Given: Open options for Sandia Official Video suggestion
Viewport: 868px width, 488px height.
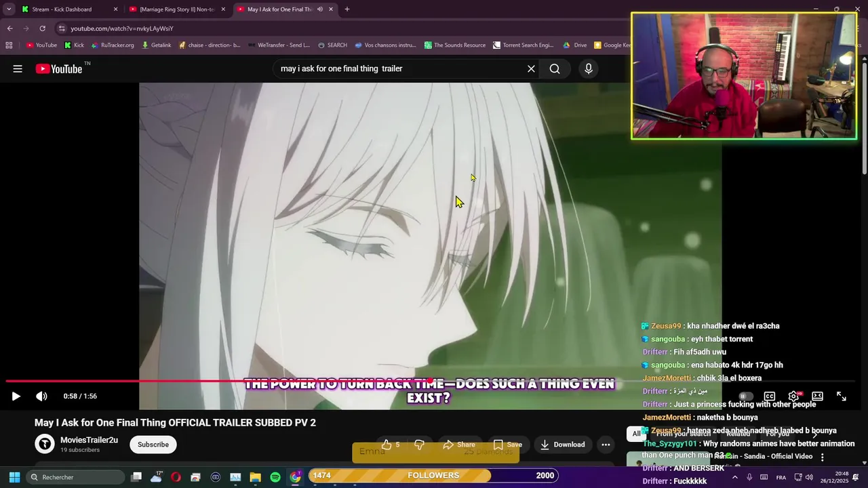Looking at the screenshot, I should coord(823,457).
